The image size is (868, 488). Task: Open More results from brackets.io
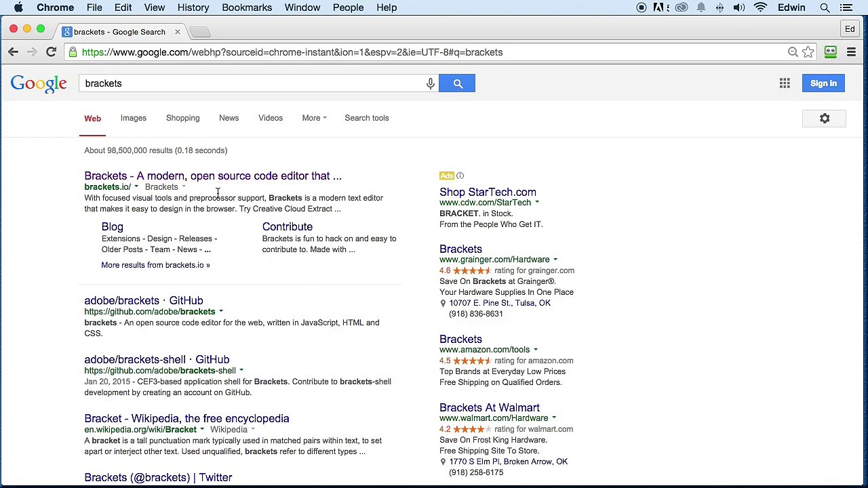156,265
